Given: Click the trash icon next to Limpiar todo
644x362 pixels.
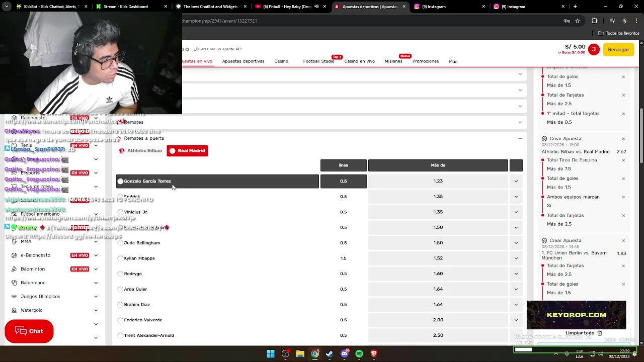Looking at the screenshot, I should 600,333.
